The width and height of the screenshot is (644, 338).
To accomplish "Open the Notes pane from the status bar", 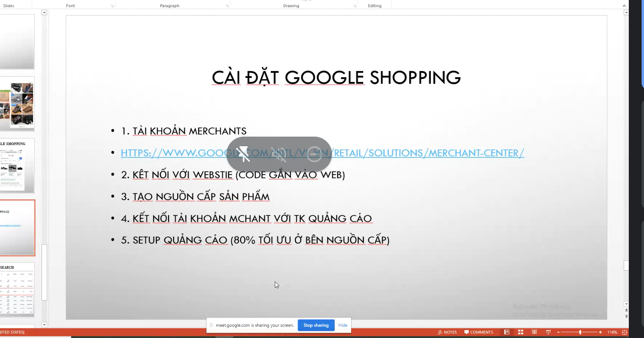I will click(x=447, y=332).
